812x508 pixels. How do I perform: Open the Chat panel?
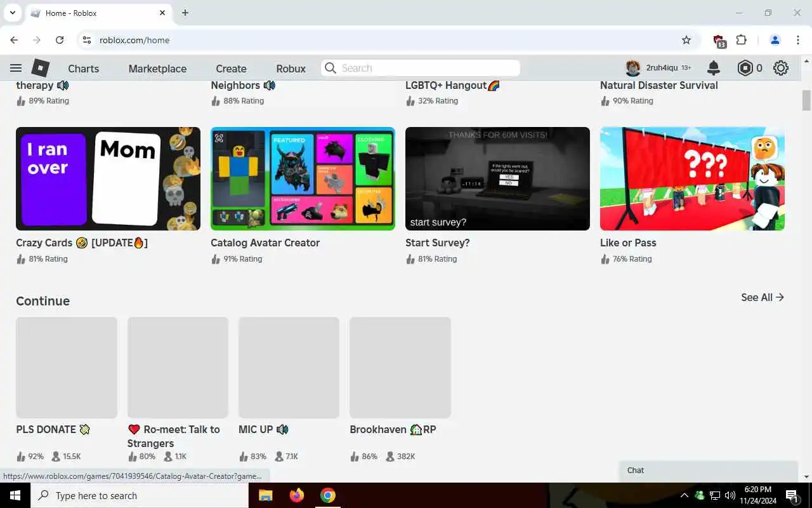coord(708,471)
